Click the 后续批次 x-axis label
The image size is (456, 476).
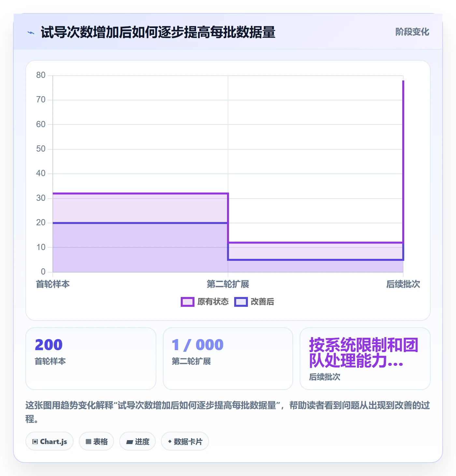tap(403, 284)
